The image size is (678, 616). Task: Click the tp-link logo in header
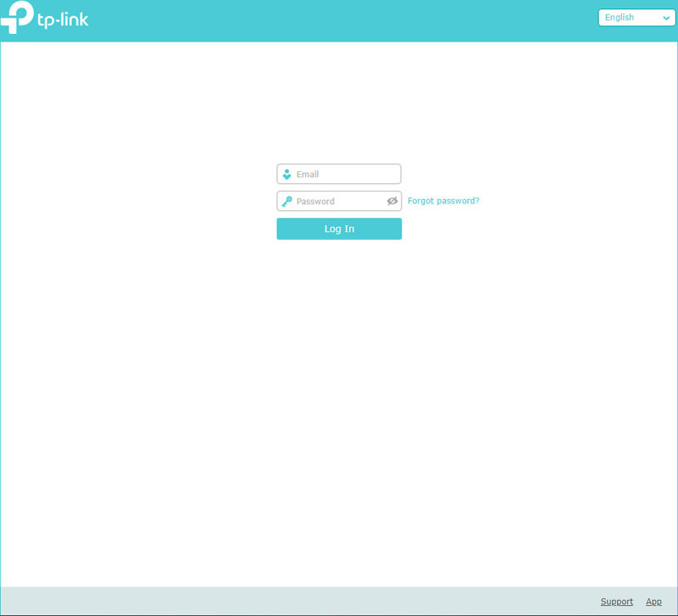tap(44, 17)
